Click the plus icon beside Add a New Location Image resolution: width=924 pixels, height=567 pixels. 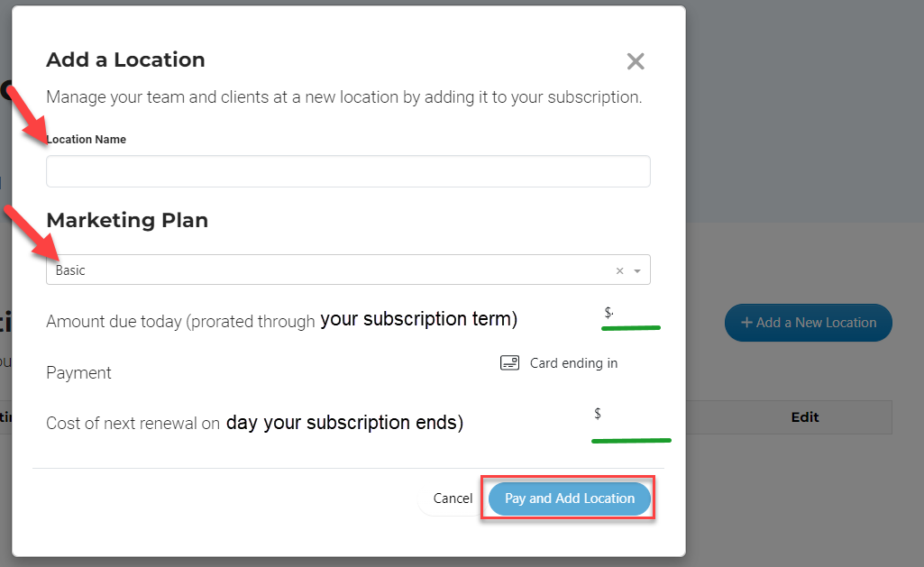(746, 323)
